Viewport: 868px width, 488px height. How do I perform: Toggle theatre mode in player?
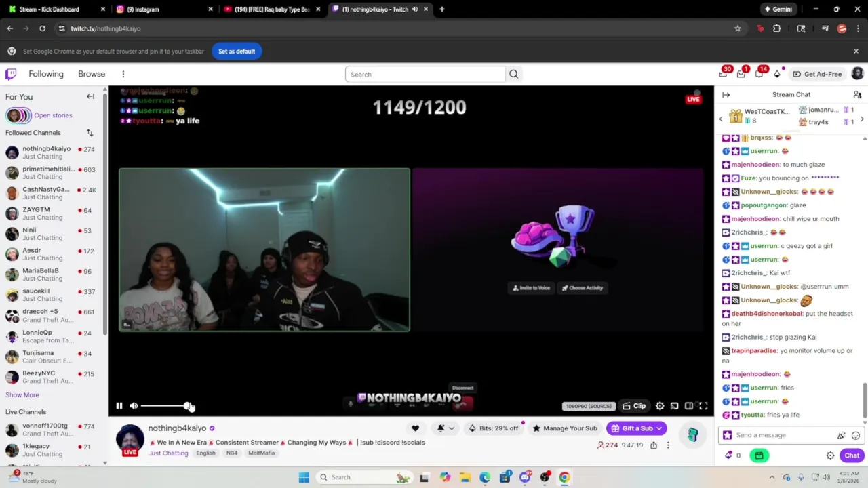689,406
